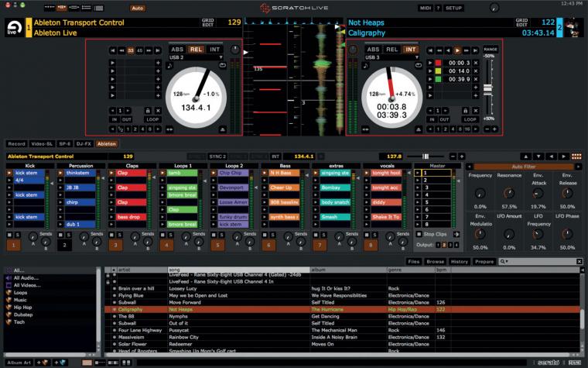The width and height of the screenshot is (588, 368).
Task: Launch master scene 1
Action: (417, 173)
